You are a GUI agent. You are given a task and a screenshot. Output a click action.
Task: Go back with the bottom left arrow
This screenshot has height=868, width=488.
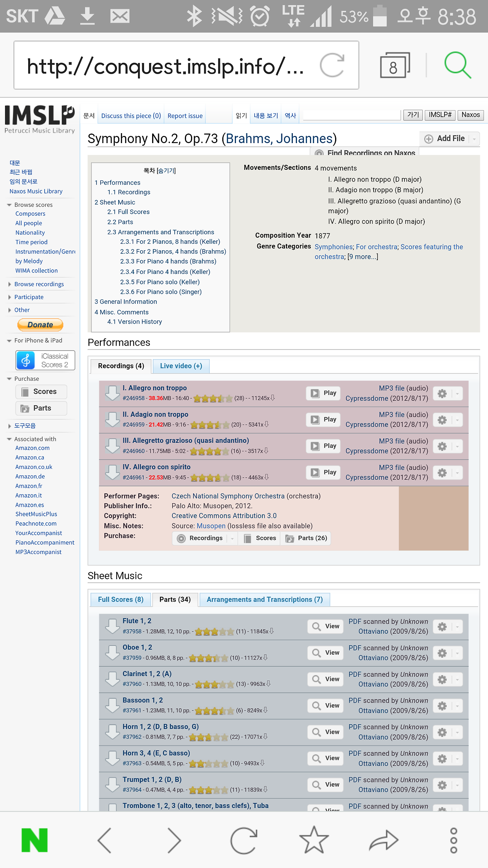coord(104,840)
